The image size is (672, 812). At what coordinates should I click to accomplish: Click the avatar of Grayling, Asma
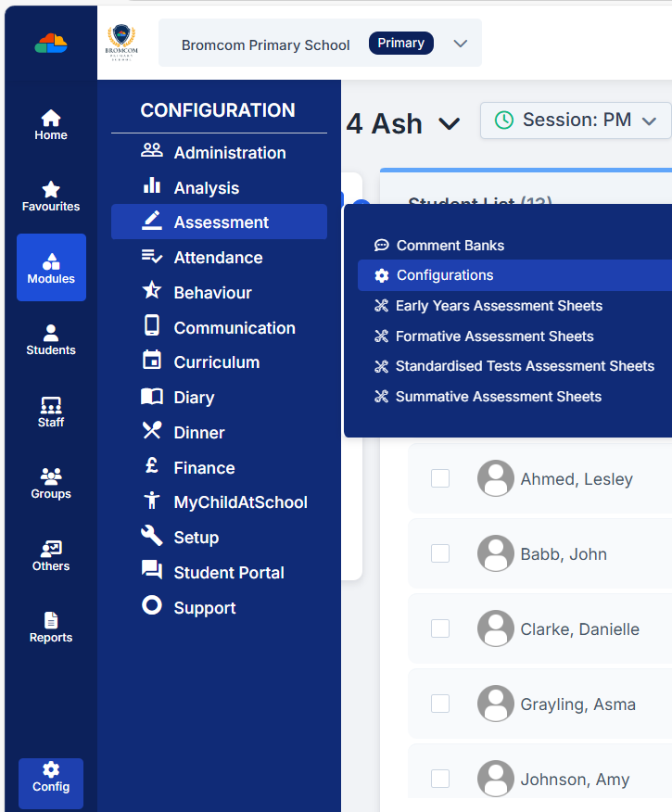point(496,704)
